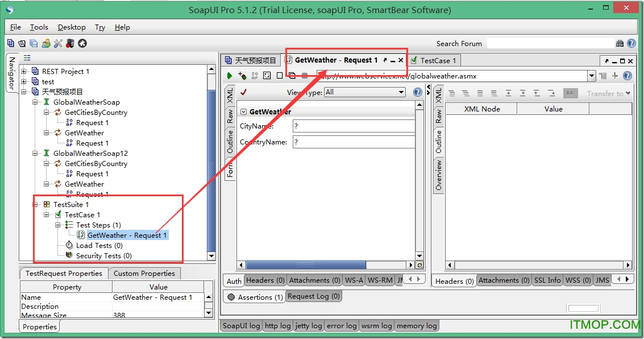Open the http log tab

277,326
